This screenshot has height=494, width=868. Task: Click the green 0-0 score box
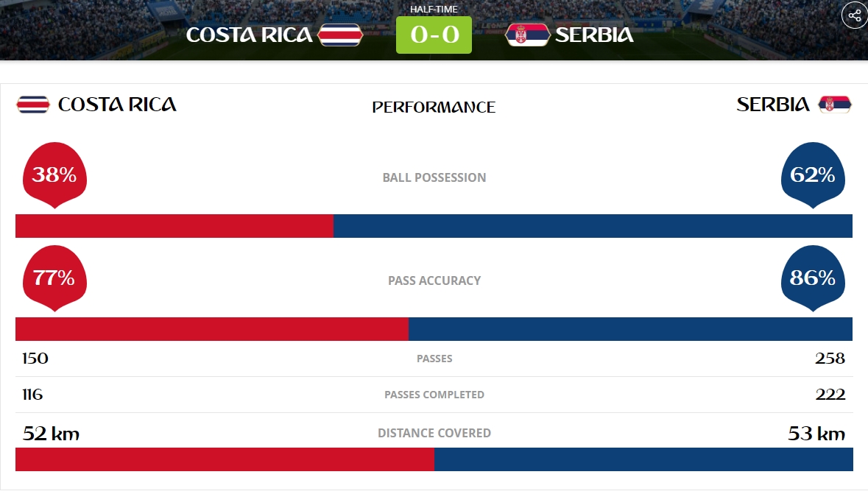[x=434, y=35]
